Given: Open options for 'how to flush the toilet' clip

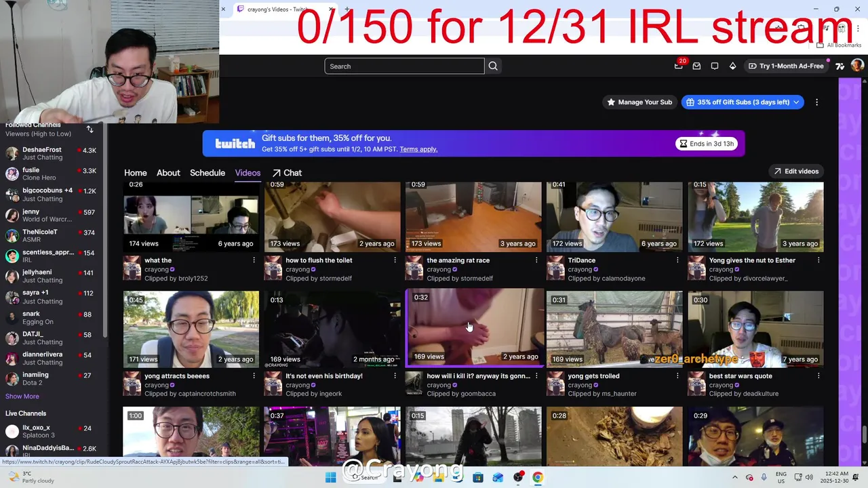Looking at the screenshot, I should pos(395,260).
